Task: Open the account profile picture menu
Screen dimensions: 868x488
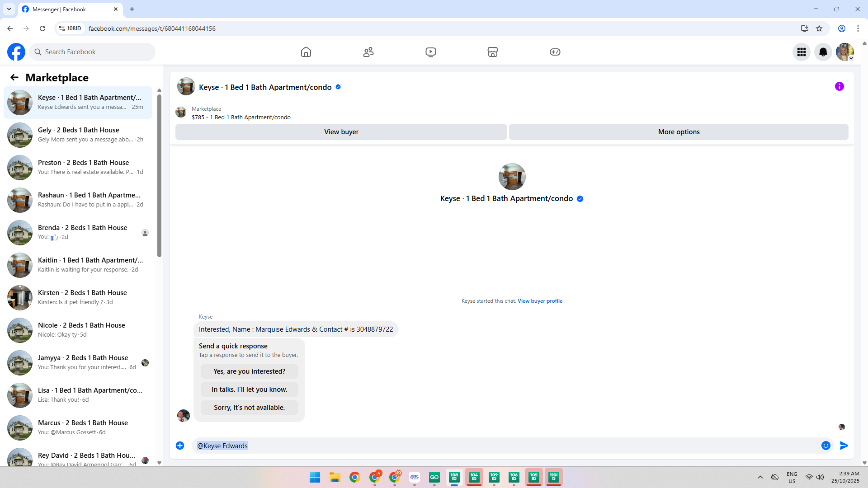Action: pos(845,52)
